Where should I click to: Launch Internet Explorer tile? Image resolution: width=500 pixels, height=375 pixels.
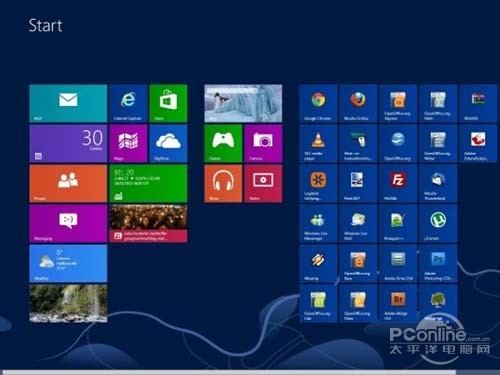[x=128, y=103]
